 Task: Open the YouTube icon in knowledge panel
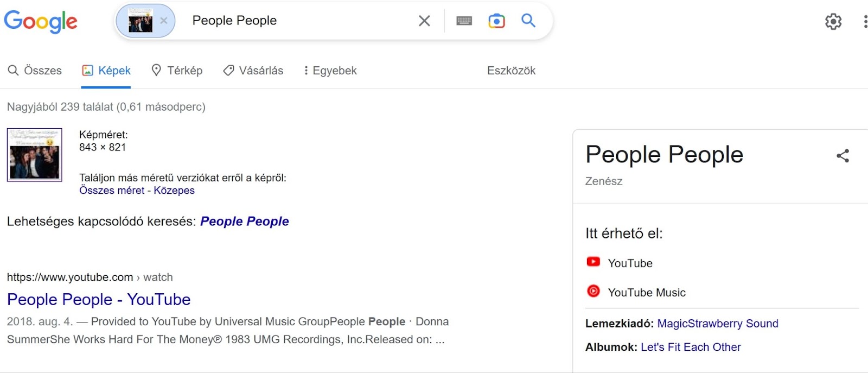point(593,262)
